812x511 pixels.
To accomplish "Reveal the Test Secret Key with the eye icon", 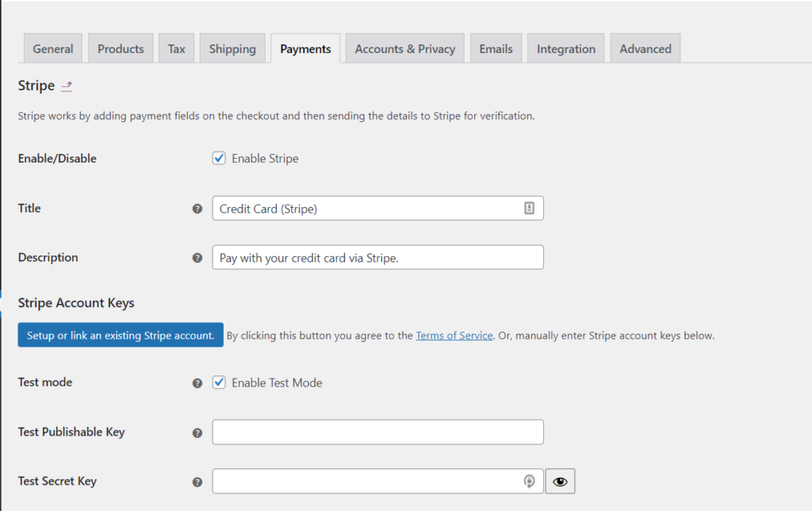I will coord(560,481).
